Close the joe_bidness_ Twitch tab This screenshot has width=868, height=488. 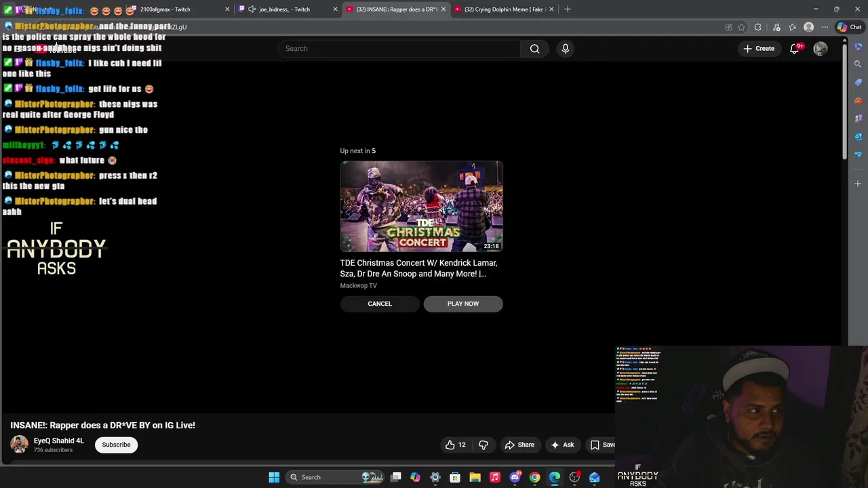335,9
